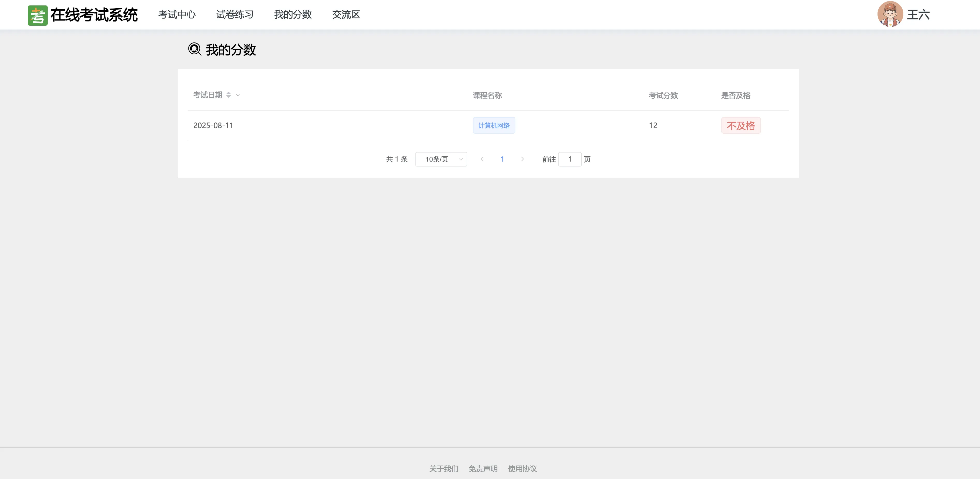Open the 考试中心 menu item

177,15
